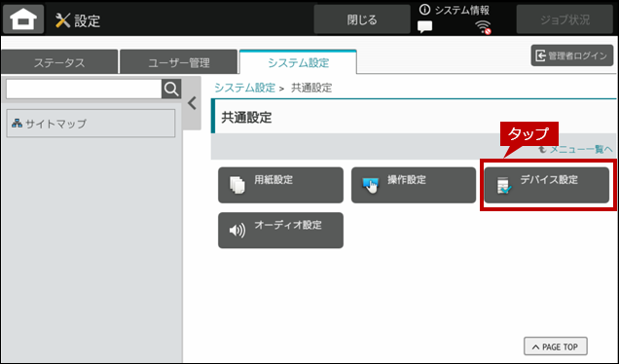
Task: Click the wrench 設定 settings icon
Action: (x=63, y=20)
